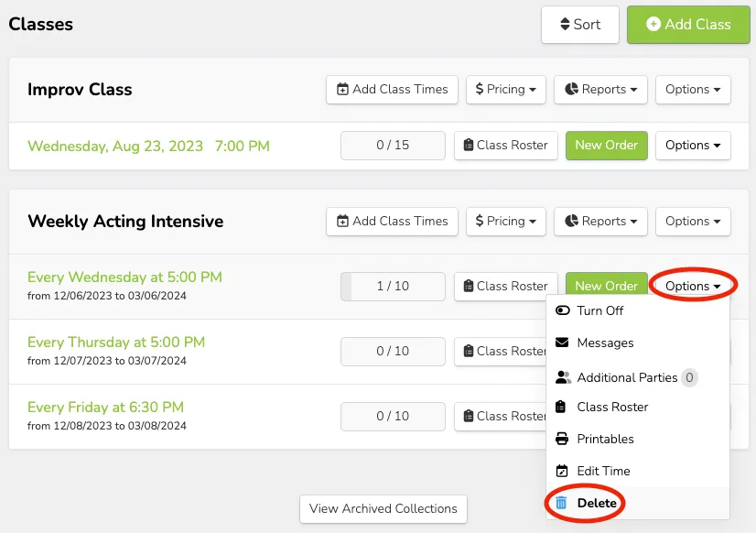The width and height of the screenshot is (756, 533).
Task: Select Printables in options menu
Action: 638,439
